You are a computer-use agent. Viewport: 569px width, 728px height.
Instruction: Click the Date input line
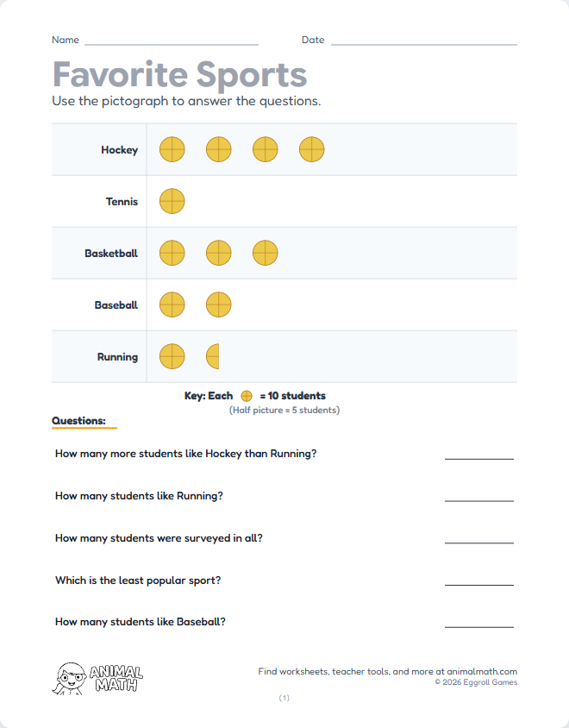pyautogui.click(x=423, y=41)
